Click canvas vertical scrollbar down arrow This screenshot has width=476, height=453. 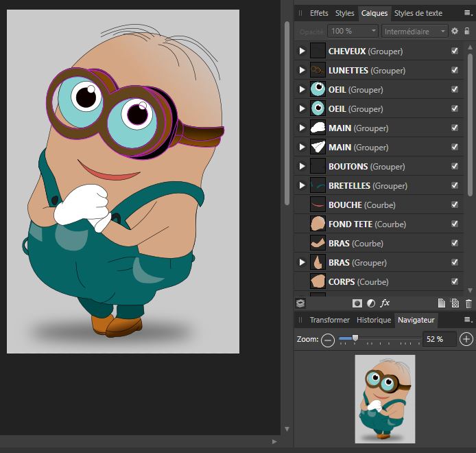[x=287, y=429]
